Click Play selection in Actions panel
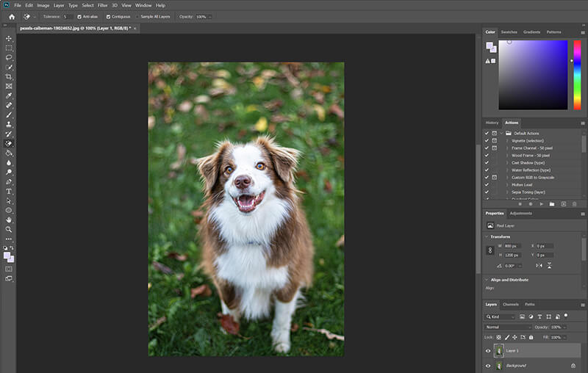Screen dimensions: 588x373 point(541,204)
